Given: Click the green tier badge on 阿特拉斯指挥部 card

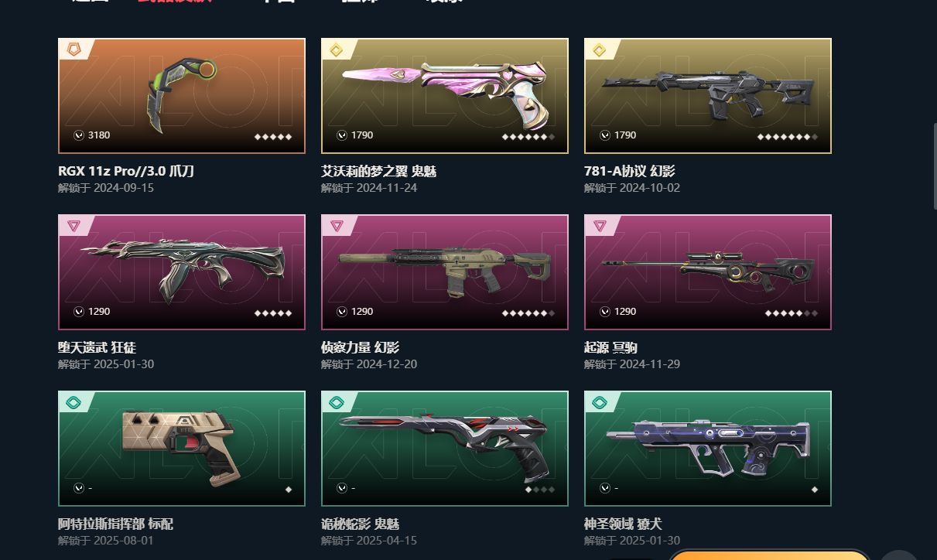Looking at the screenshot, I should (x=73, y=402).
